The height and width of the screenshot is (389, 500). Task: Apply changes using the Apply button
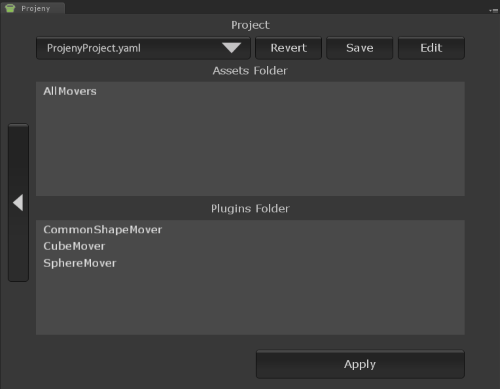360,364
